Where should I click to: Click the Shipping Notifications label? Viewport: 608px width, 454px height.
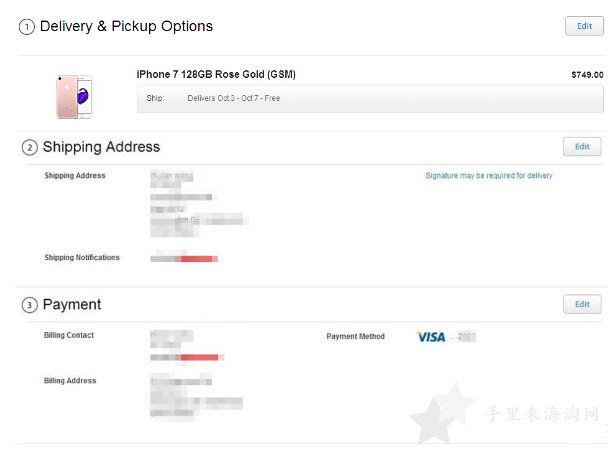(82, 257)
